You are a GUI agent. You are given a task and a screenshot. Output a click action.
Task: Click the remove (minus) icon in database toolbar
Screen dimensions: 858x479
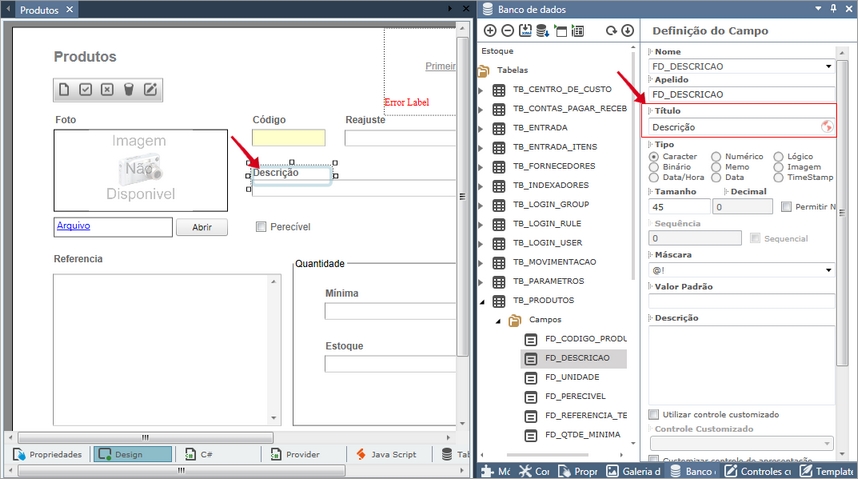[507, 31]
